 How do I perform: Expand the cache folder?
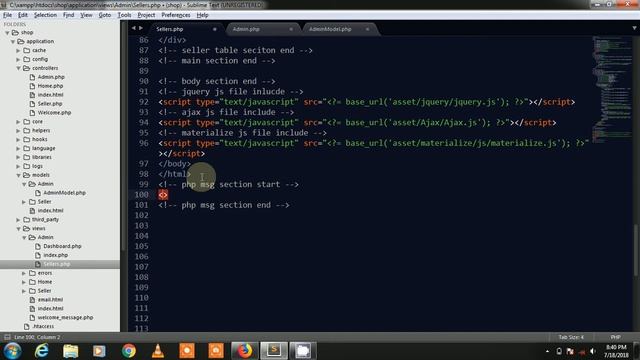(x=18, y=50)
